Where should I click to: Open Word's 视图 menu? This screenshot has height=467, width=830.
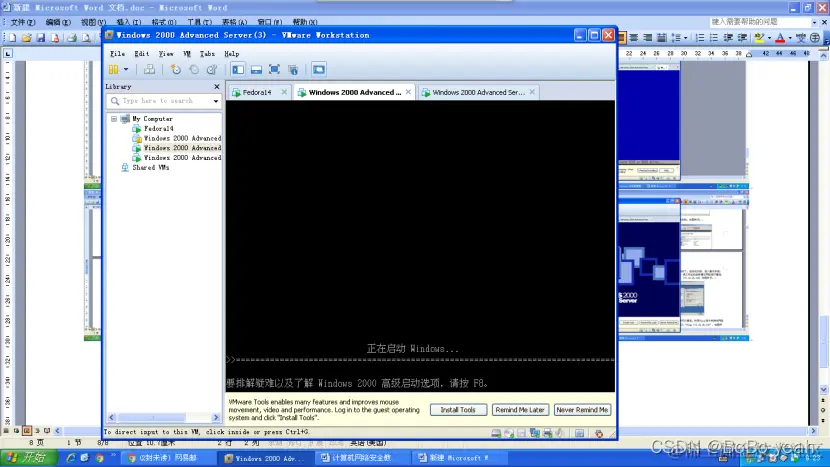pyautogui.click(x=93, y=22)
